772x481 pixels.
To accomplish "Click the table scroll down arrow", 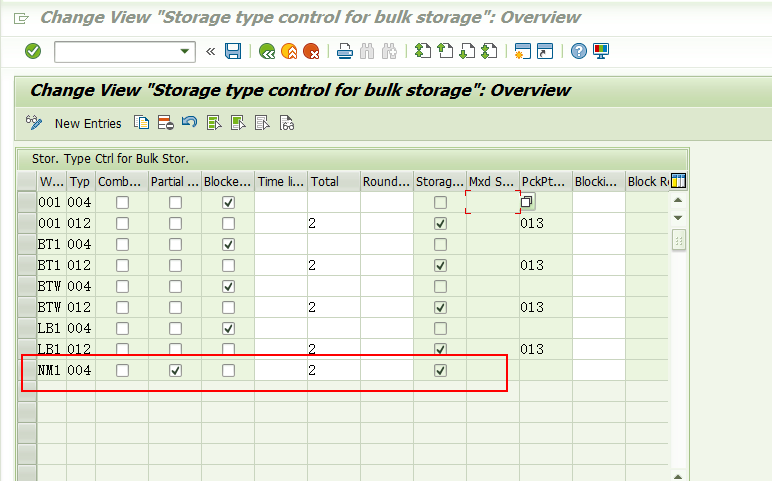I will (678, 218).
